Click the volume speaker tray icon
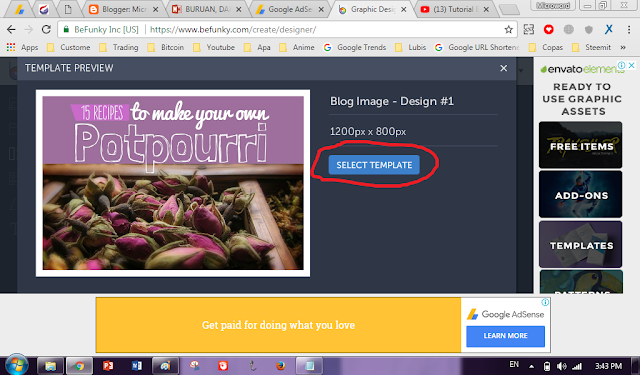 coord(561,366)
